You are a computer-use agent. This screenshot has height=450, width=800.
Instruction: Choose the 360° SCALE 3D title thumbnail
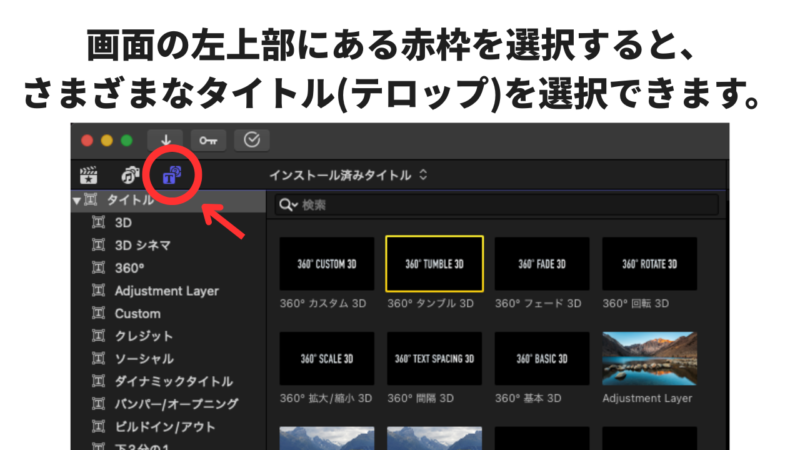click(327, 359)
